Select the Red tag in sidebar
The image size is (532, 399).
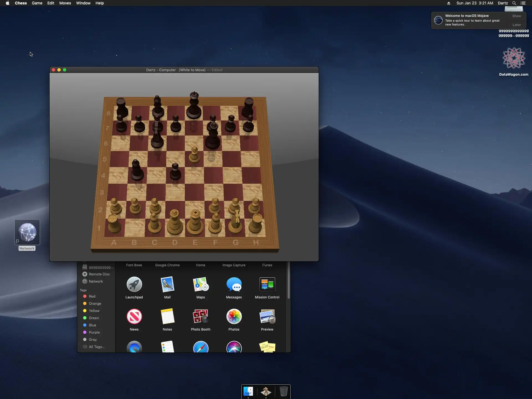(92, 296)
